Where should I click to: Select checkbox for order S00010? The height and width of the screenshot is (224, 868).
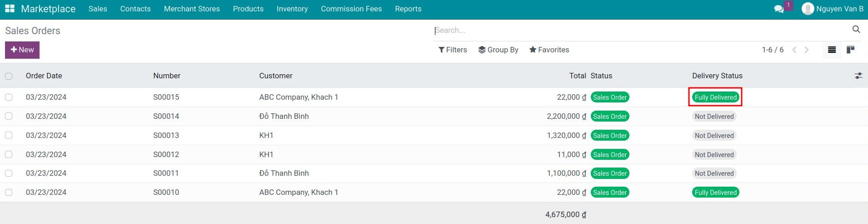[x=9, y=192]
